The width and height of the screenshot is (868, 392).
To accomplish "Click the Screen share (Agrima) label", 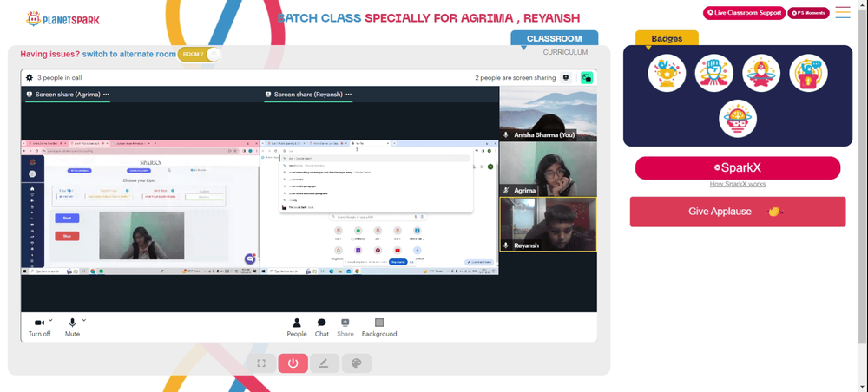I will (x=68, y=95).
